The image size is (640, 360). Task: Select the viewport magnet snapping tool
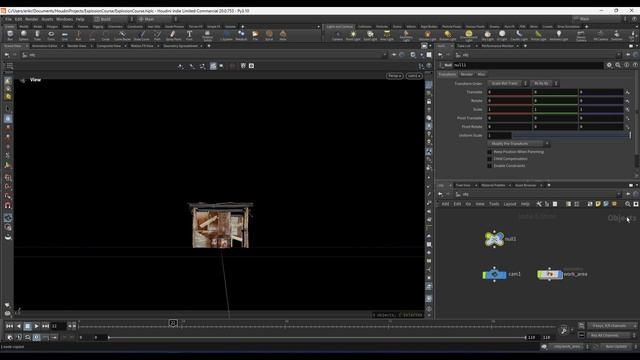(x=8, y=205)
